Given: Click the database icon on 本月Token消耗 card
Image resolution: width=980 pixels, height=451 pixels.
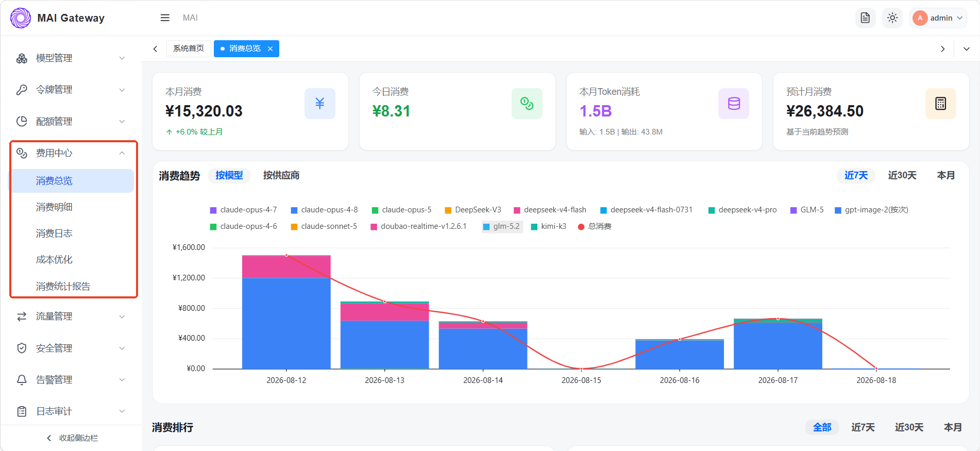Looking at the screenshot, I should (734, 104).
